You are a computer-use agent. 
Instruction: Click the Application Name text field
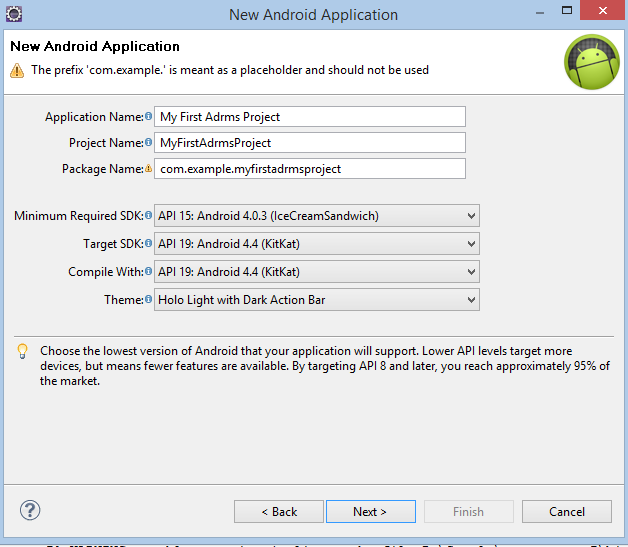tap(310, 117)
